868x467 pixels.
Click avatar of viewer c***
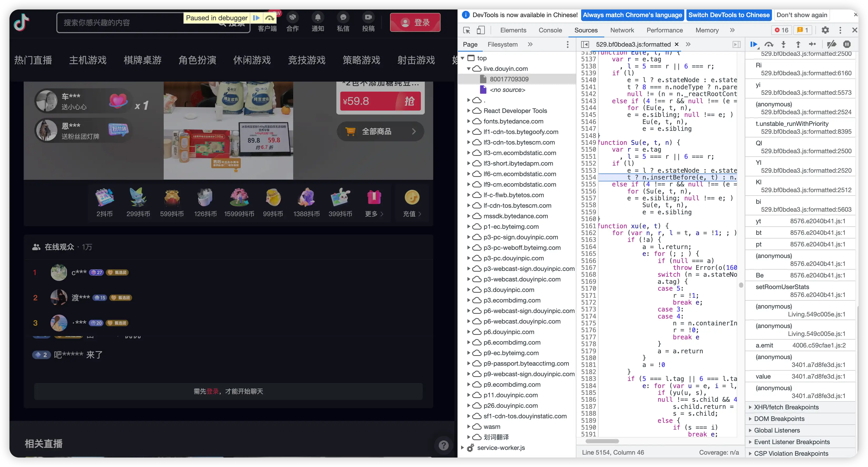pos(59,272)
